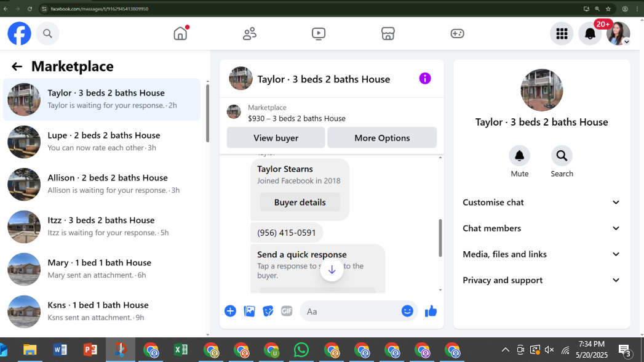
Task: Click the Buyer details button
Action: pyautogui.click(x=300, y=202)
